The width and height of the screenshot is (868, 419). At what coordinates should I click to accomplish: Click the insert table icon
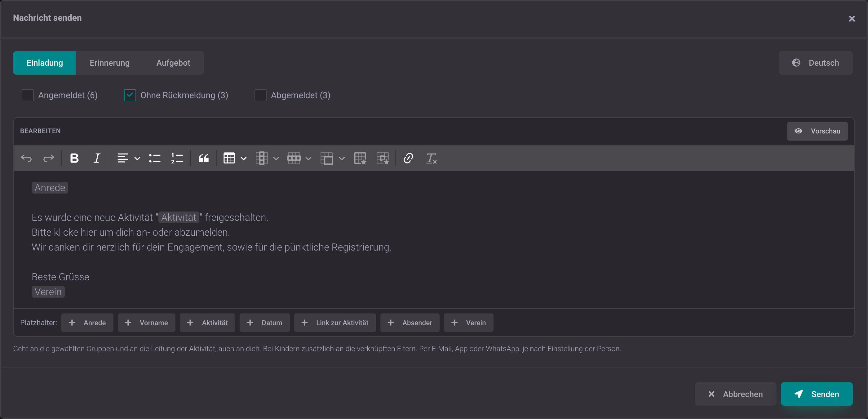tap(229, 158)
